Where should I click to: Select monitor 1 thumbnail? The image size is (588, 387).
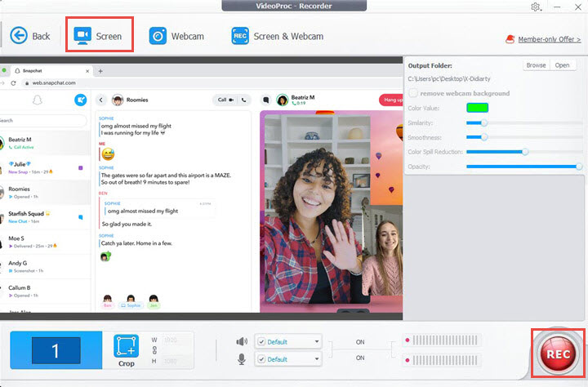56,350
